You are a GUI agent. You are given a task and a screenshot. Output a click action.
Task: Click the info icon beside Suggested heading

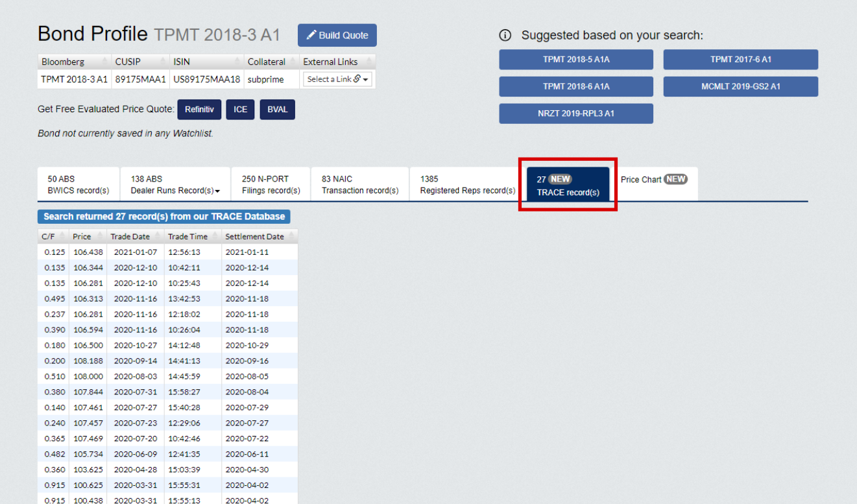point(505,36)
